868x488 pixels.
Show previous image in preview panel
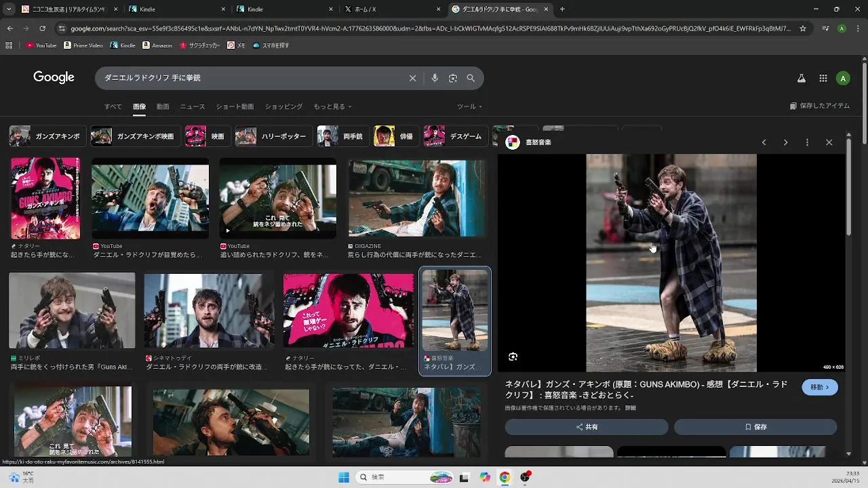[764, 142]
